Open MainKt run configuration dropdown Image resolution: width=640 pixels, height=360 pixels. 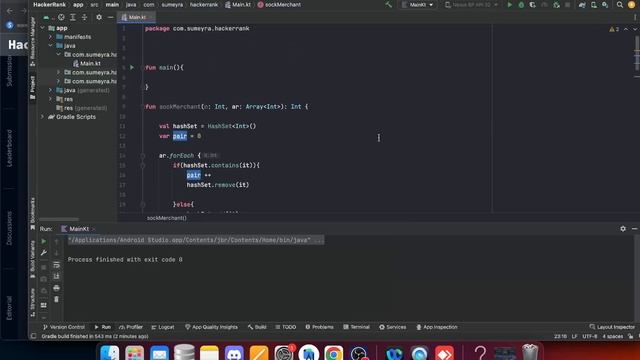(418, 5)
